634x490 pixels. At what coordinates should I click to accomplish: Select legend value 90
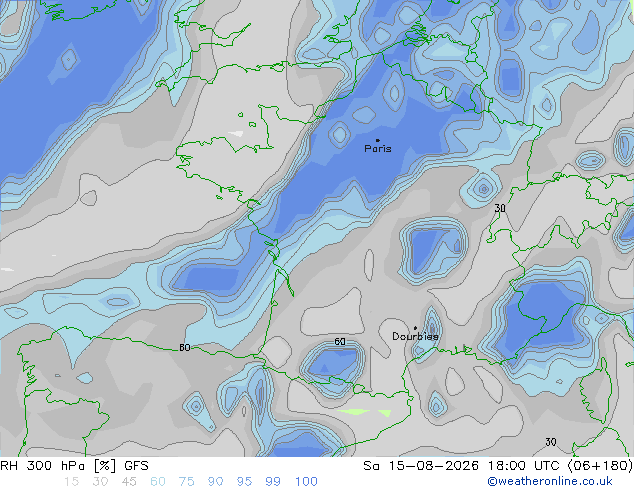pos(216,482)
